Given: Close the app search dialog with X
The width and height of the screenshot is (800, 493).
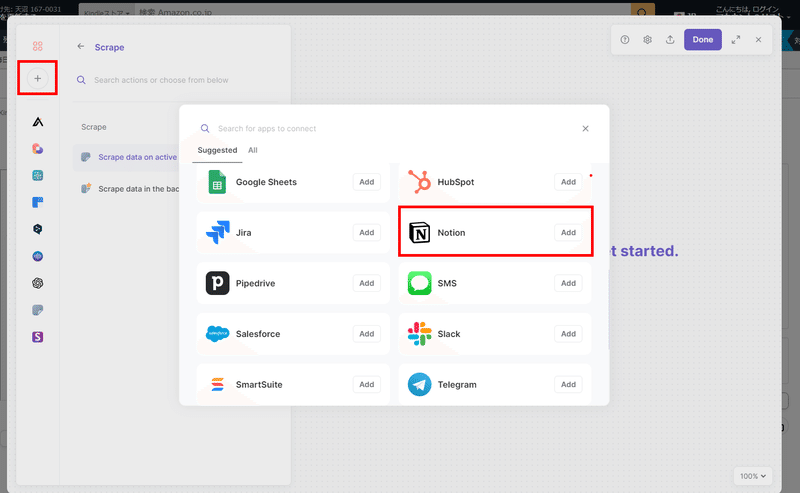Looking at the screenshot, I should 585,129.
